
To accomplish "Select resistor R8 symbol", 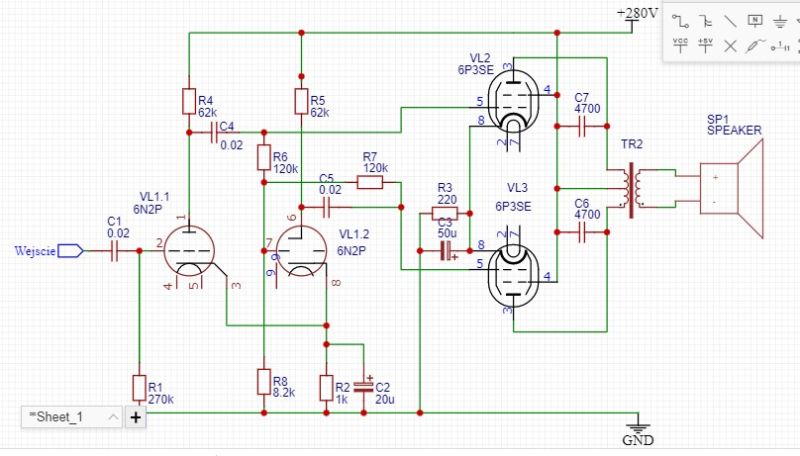I will pyautogui.click(x=264, y=382).
